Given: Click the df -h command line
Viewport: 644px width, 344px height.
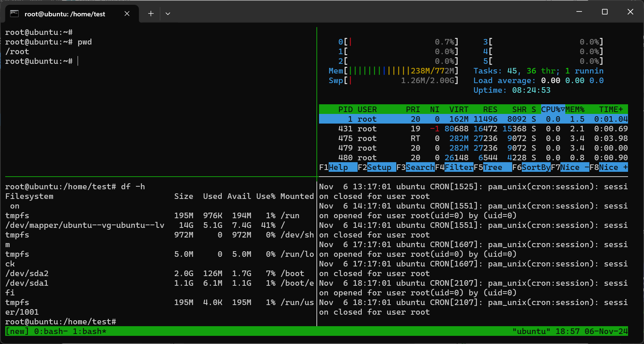Looking at the screenshot, I should (x=75, y=187).
